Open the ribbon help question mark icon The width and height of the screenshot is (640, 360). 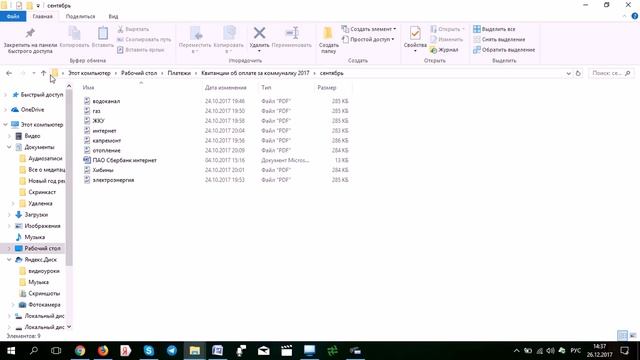tap(635, 16)
